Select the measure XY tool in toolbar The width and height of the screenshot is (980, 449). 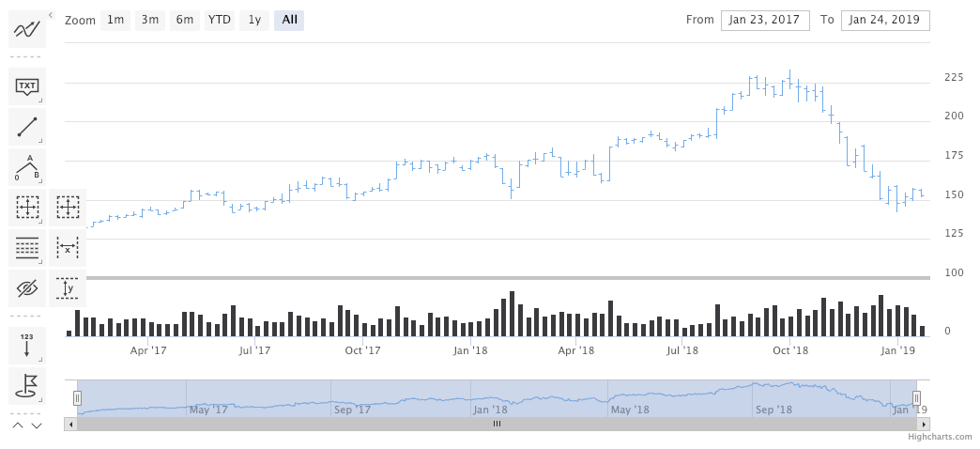click(x=27, y=207)
